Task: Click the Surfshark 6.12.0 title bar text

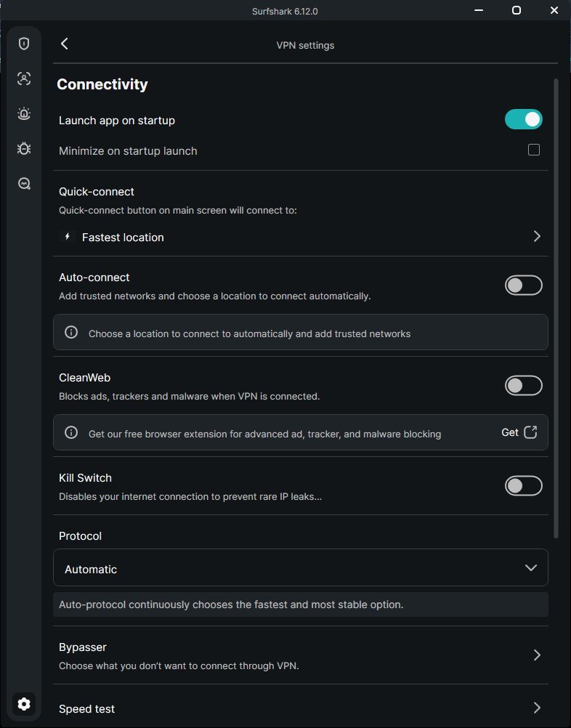Action: pyautogui.click(x=285, y=11)
